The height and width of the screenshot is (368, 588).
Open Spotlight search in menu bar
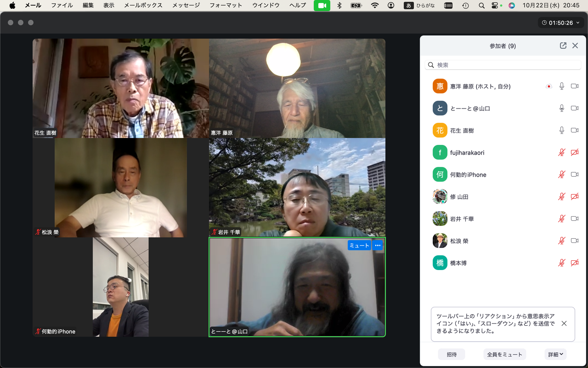[x=481, y=6]
